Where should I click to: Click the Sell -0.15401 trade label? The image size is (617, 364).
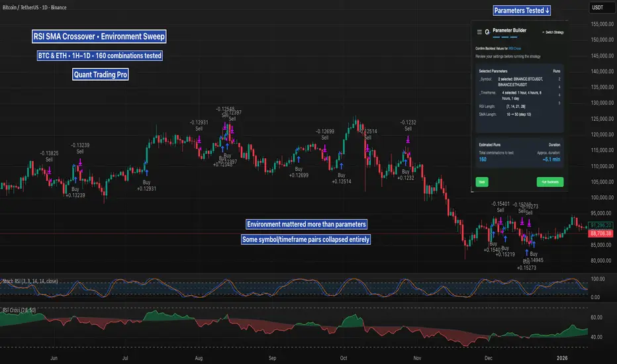[x=500, y=207]
